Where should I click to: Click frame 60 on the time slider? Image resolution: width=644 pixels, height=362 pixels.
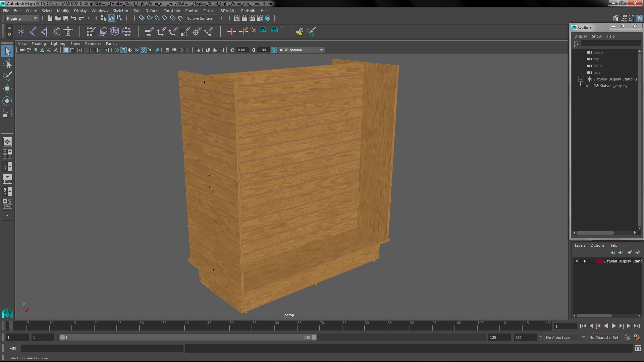[277, 326]
